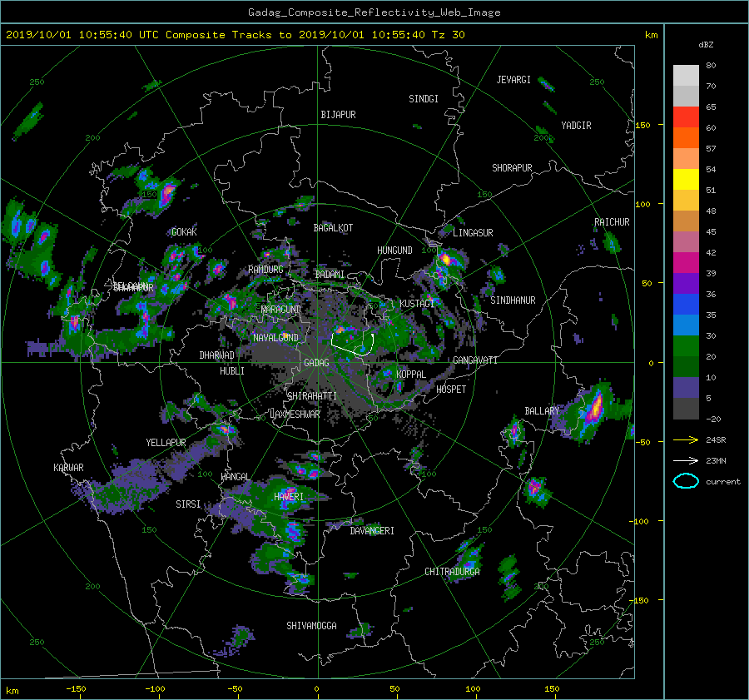Click the SHIRAHATTI city label

[311, 395]
